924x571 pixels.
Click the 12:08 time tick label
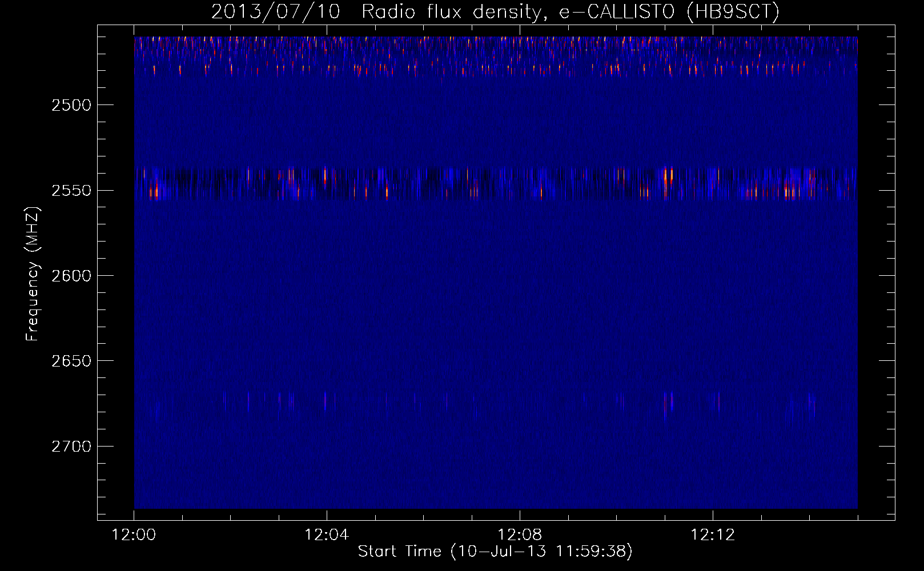click(x=520, y=535)
